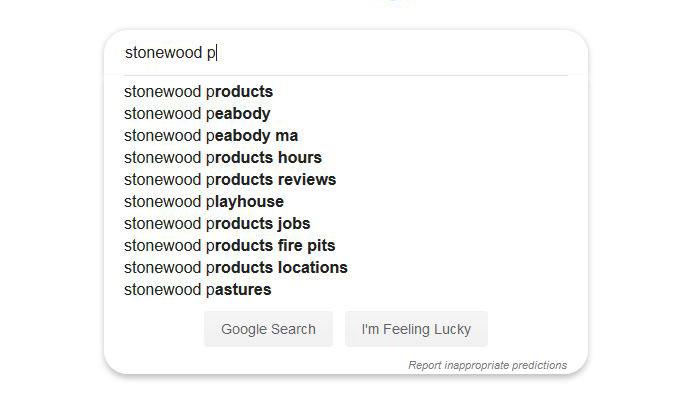Viewport: 675px width, 408px height.
Task: Pick the 'stonewood peabody ma' suggestion
Action: 211,136
